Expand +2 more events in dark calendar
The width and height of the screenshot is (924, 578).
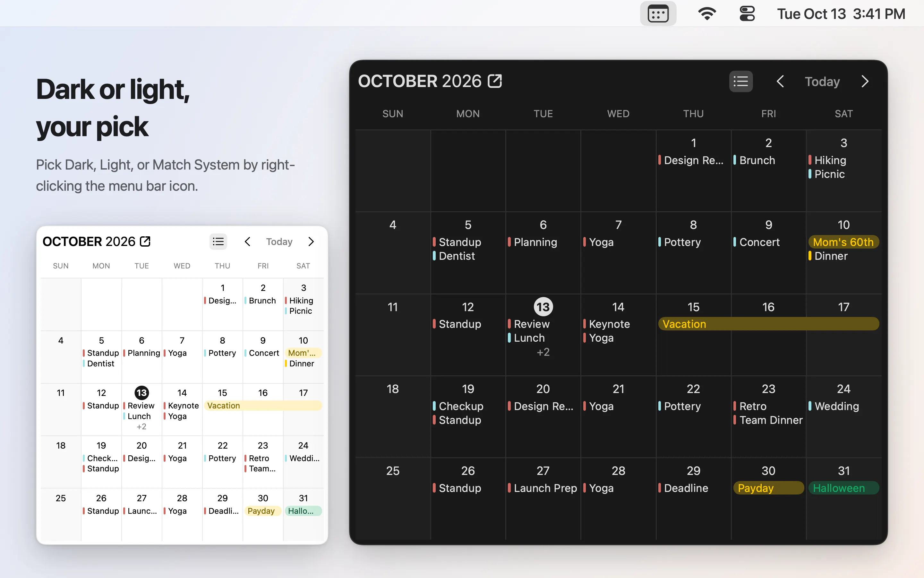coord(543,352)
